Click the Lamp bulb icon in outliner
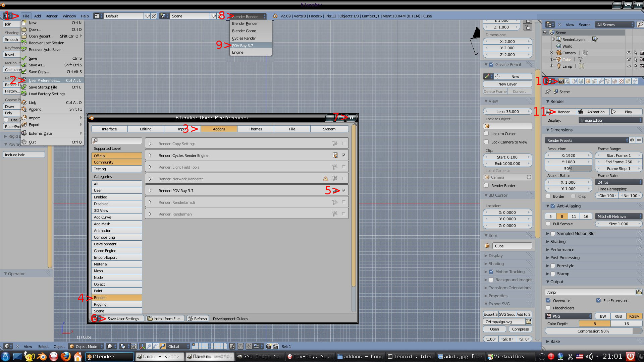The image size is (644, 362). (559, 66)
